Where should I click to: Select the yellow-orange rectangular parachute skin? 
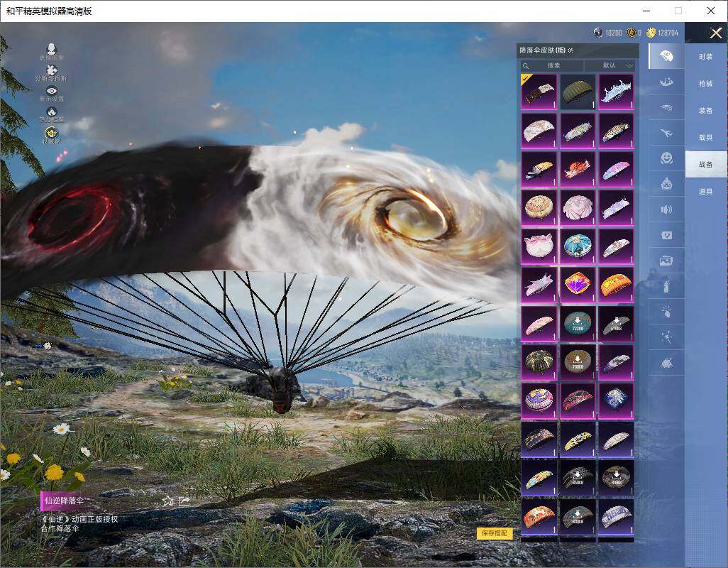[x=616, y=284]
